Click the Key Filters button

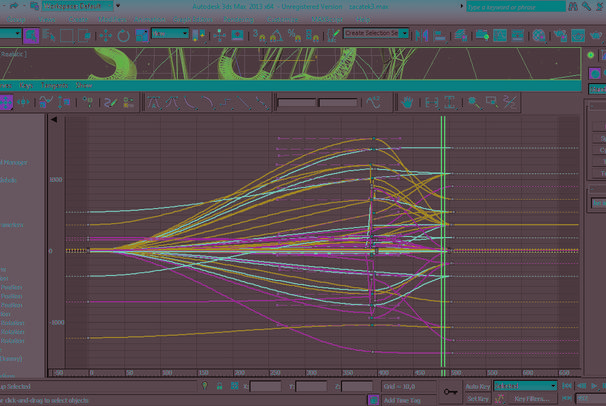click(534, 399)
